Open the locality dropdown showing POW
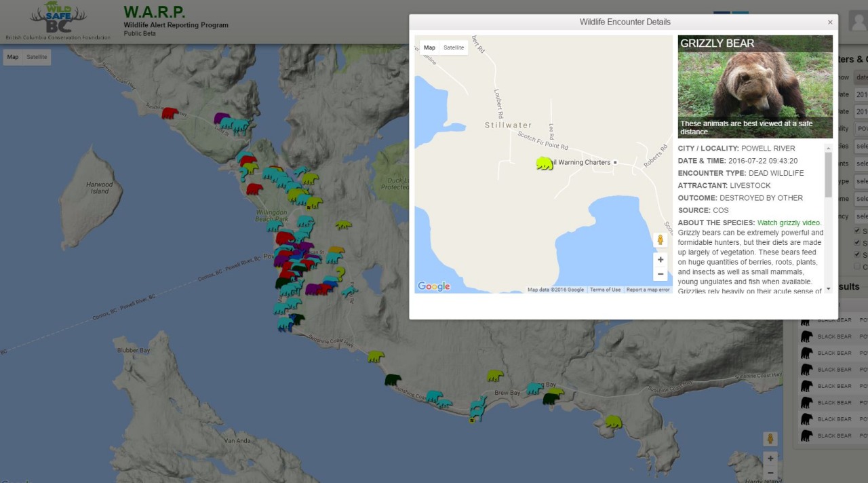The image size is (868, 483). (861, 128)
